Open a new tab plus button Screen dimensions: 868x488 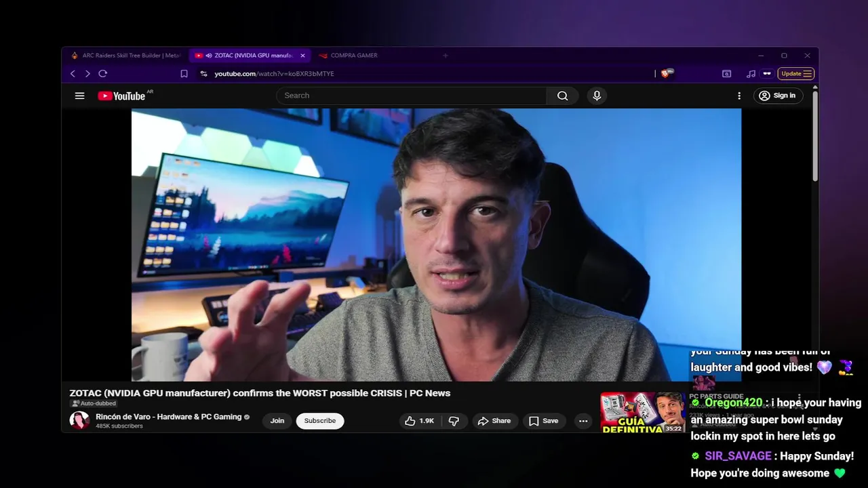(x=446, y=56)
